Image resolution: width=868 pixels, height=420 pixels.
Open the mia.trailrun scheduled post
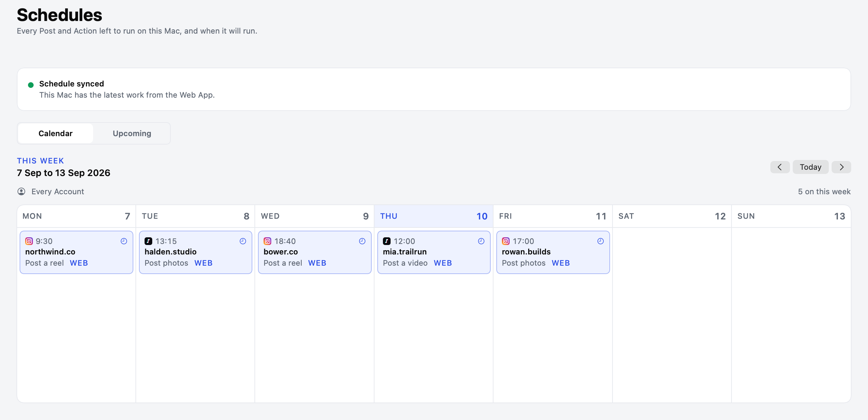(x=434, y=252)
